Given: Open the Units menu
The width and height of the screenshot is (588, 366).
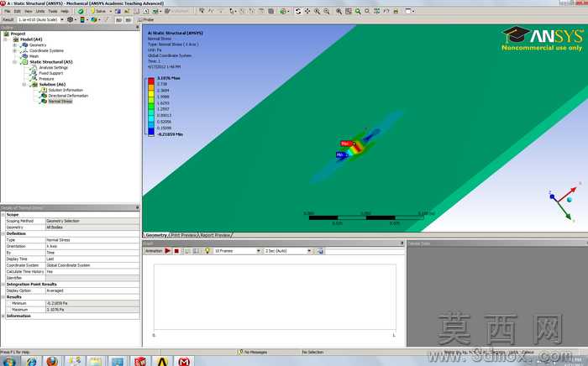Looking at the screenshot, I should click(40, 11).
